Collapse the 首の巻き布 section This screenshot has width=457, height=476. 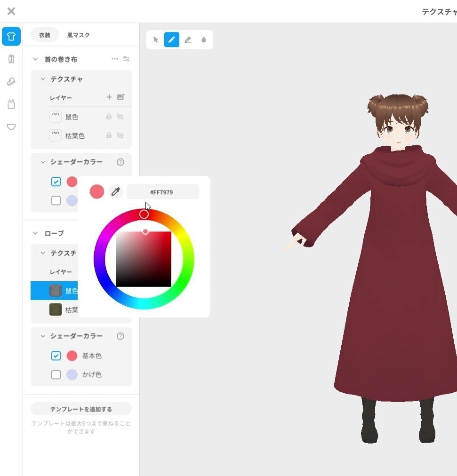tap(36, 59)
